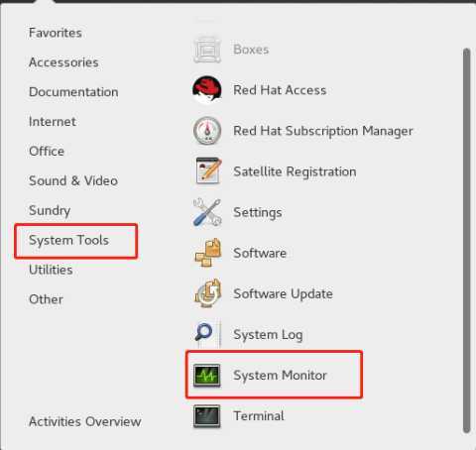Open the Terminal icon
The image size is (476, 450).
[x=207, y=416]
